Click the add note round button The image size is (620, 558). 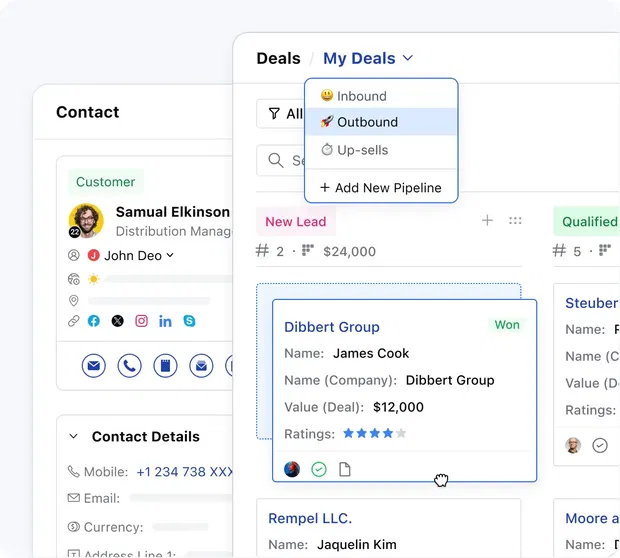pyautogui.click(x=165, y=366)
